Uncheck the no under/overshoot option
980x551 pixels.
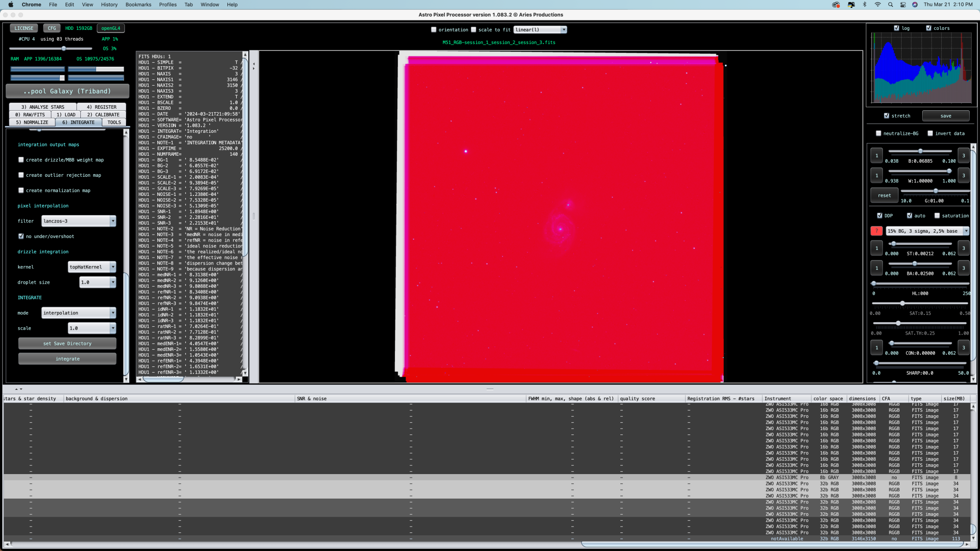click(x=21, y=236)
